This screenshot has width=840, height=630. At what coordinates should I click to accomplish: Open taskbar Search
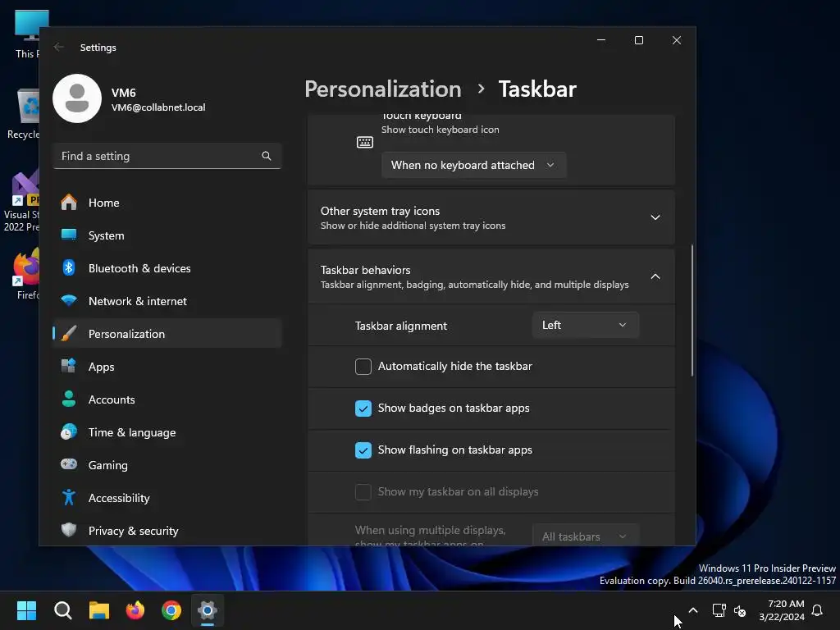62,610
